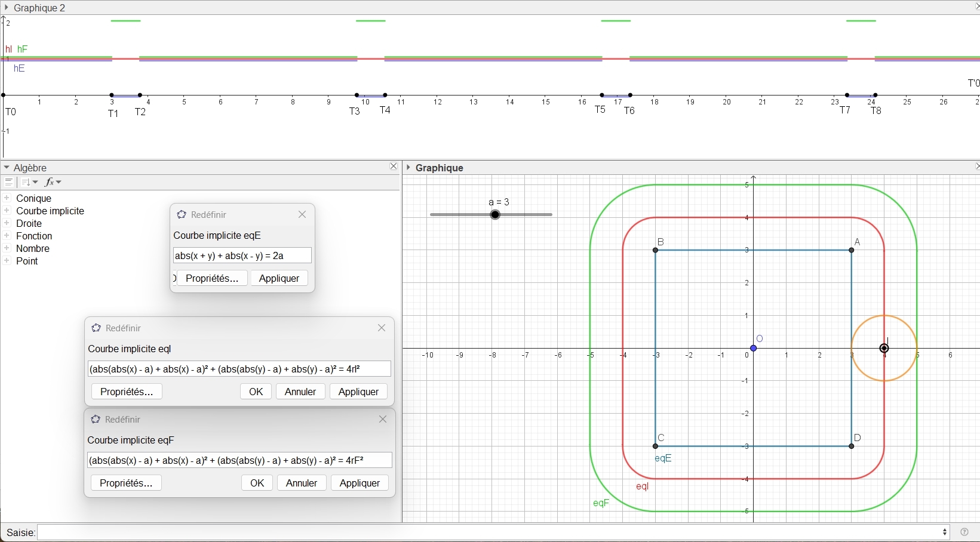Close the eqE Redéfinir dialog
This screenshot has width=980, height=542.
[x=302, y=215]
